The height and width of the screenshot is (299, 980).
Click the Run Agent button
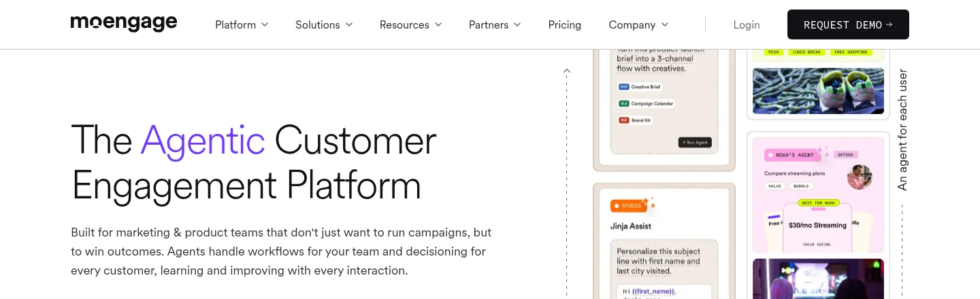[x=695, y=142]
